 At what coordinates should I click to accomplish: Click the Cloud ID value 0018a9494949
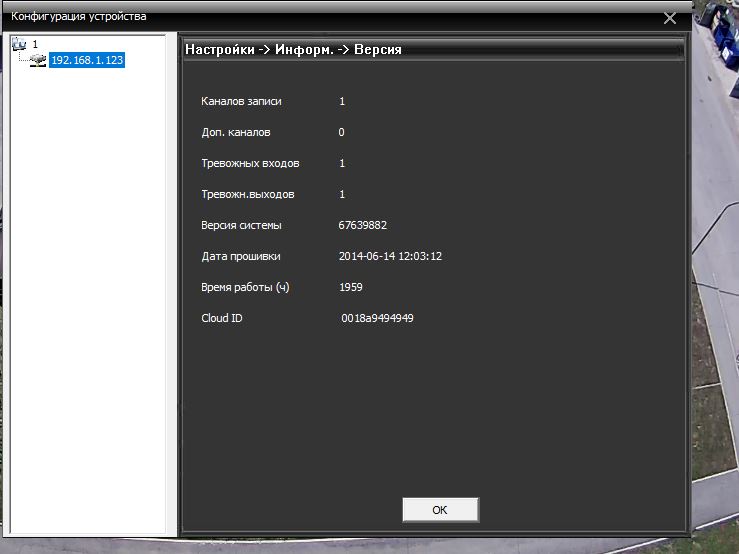377,318
